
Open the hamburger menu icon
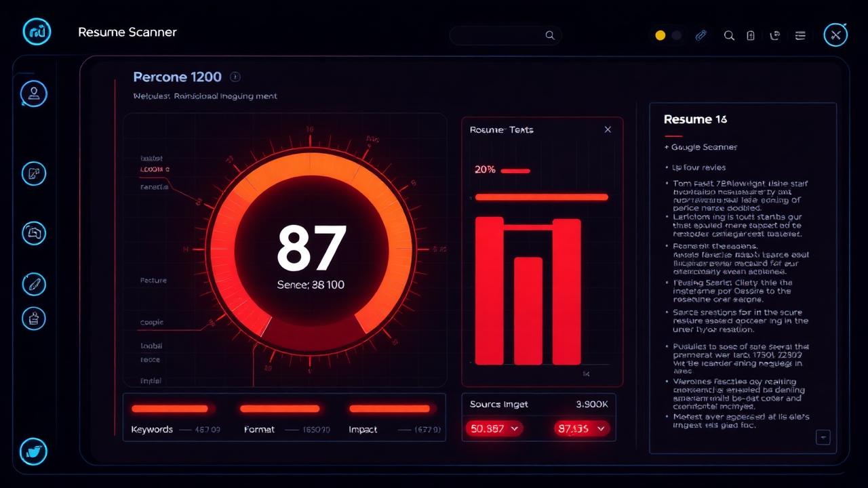[800, 35]
